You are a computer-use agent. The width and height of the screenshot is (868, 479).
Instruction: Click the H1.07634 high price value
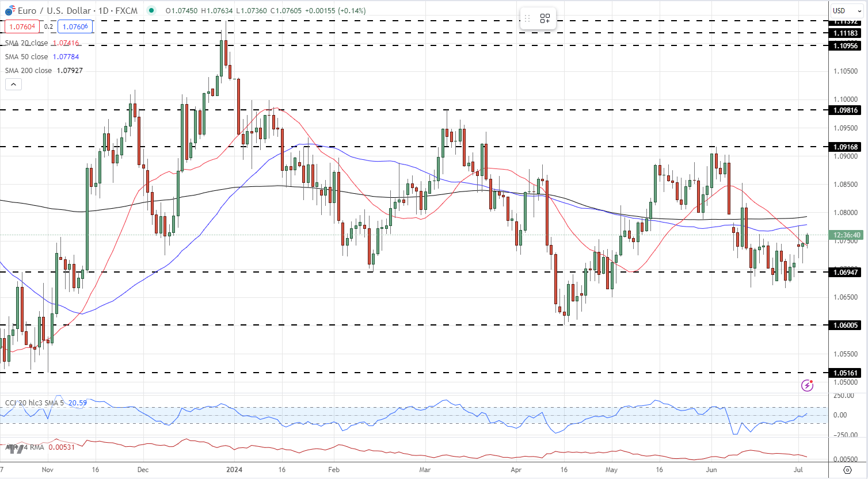pyautogui.click(x=218, y=10)
